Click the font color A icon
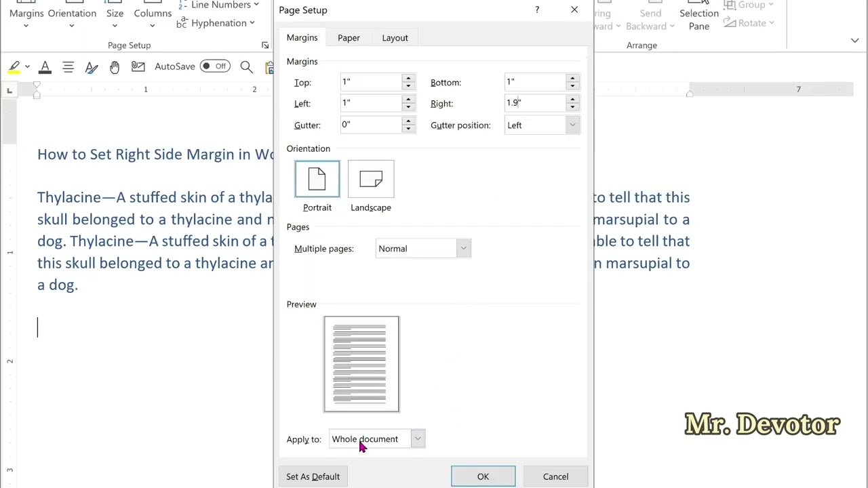868x488 pixels. pyautogui.click(x=45, y=66)
